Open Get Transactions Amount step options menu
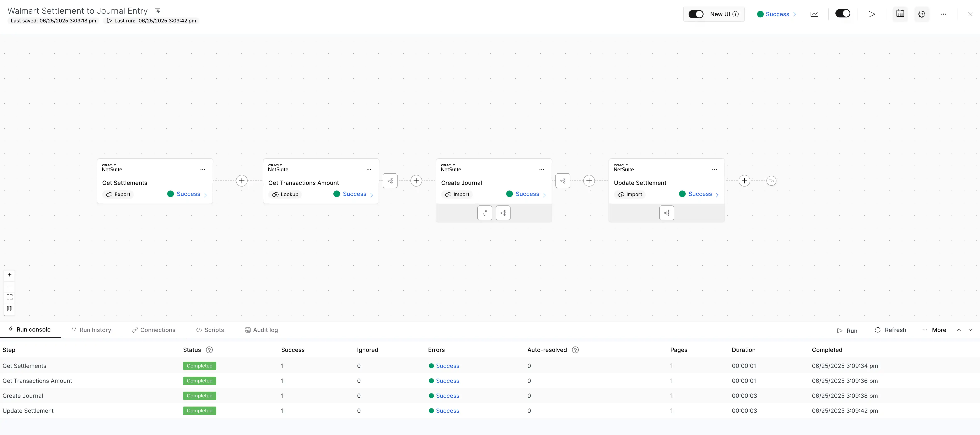The image size is (980, 435). (369, 169)
